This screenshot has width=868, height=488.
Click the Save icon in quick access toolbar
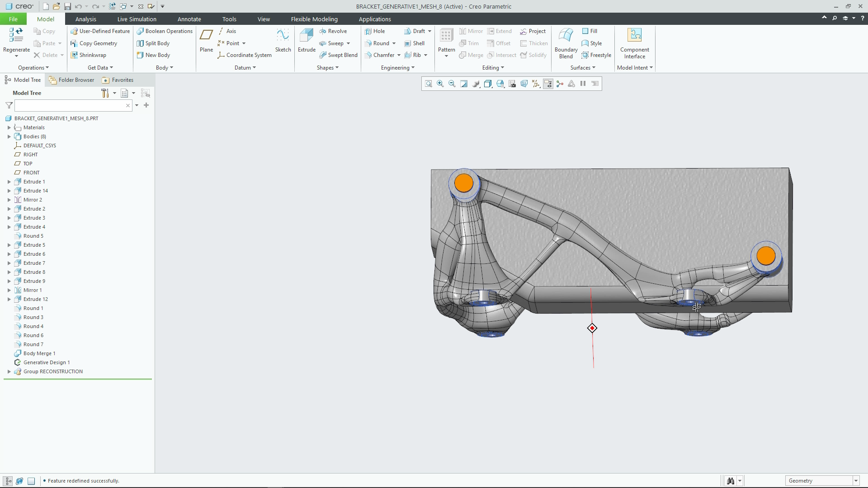pyautogui.click(x=67, y=6)
